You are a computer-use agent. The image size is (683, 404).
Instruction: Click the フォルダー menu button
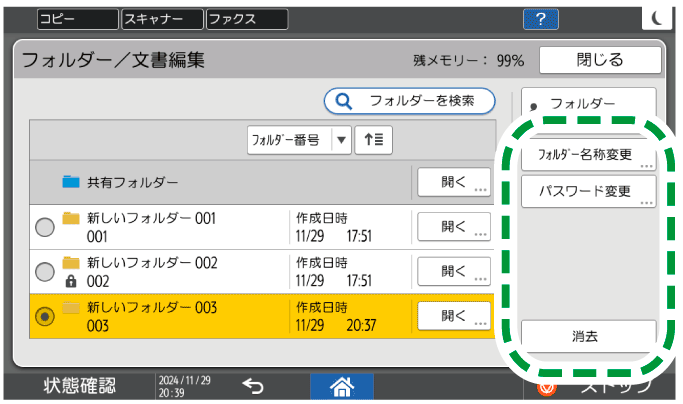point(588,103)
